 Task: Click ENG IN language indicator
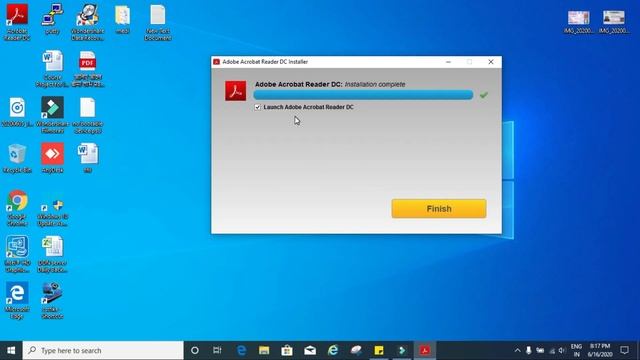(576, 350)
